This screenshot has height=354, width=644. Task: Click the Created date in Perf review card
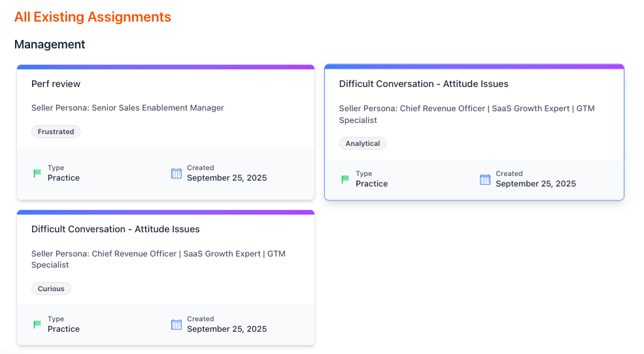[227, 178]
